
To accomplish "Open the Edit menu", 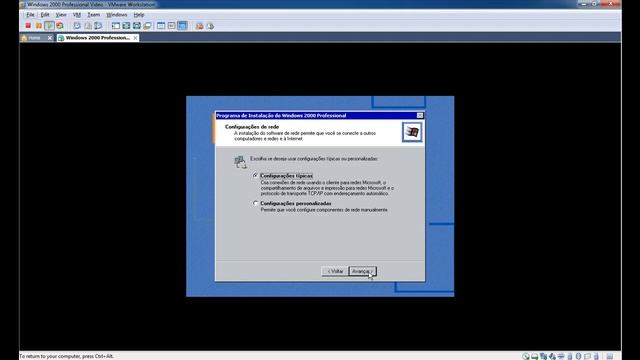I will coord(45,15).
